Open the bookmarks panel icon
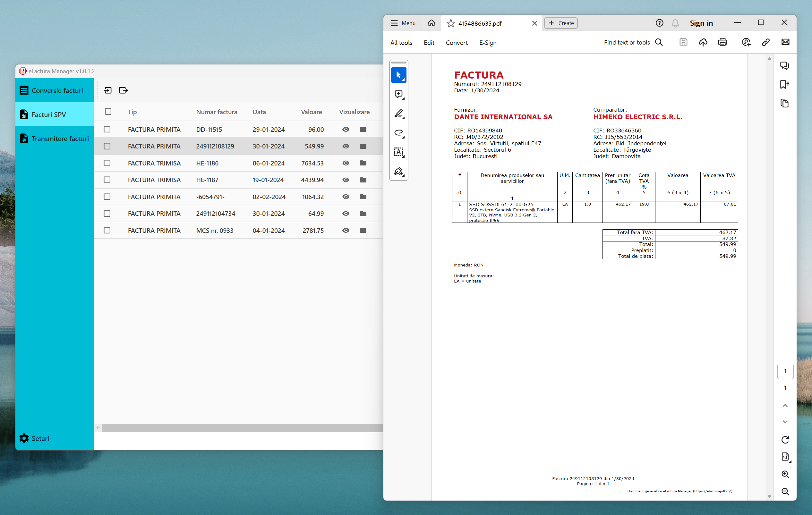 coord(784,84)
